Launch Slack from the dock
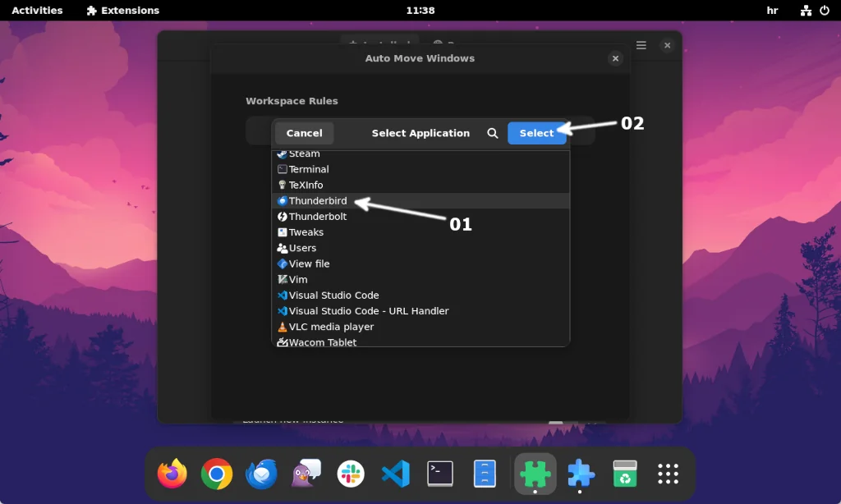The height and width of the screenshot is (504, 841). click(351, 474)
